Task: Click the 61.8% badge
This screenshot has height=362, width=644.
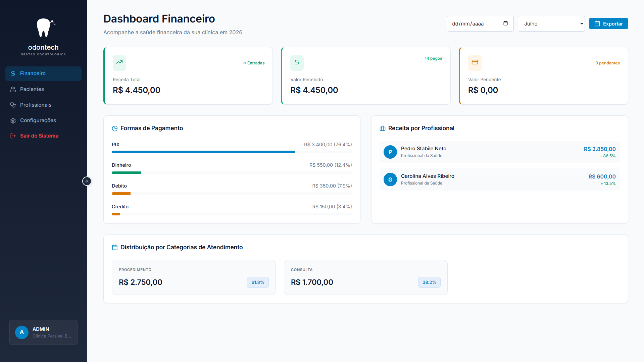Action: pos(258,282)
